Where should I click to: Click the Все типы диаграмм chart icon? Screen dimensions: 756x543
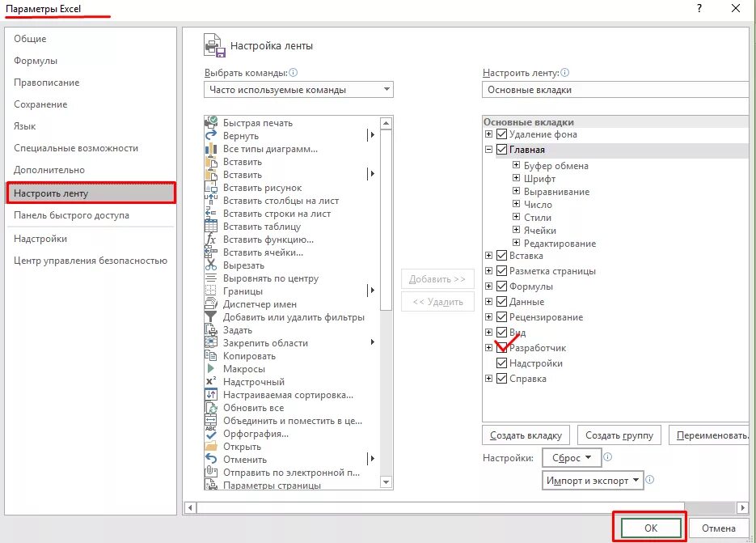coord(211,149)
